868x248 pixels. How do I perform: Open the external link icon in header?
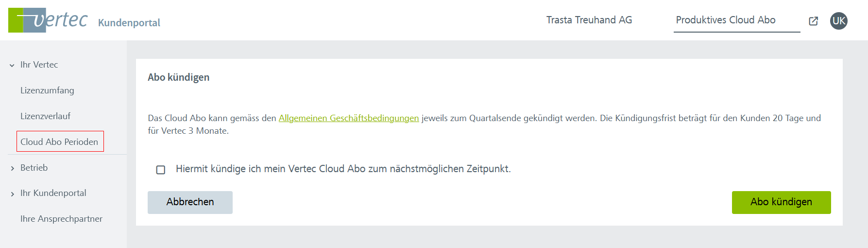(813, 21)
